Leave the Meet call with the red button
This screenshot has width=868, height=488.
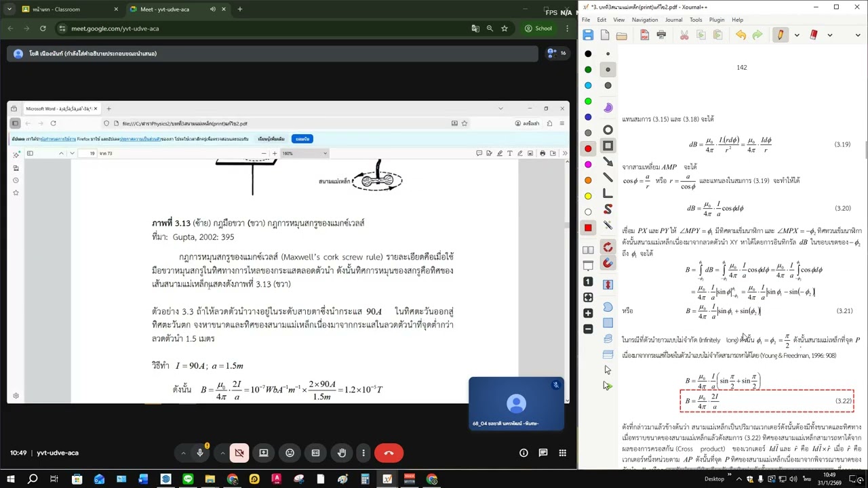[x=389, y=453]
